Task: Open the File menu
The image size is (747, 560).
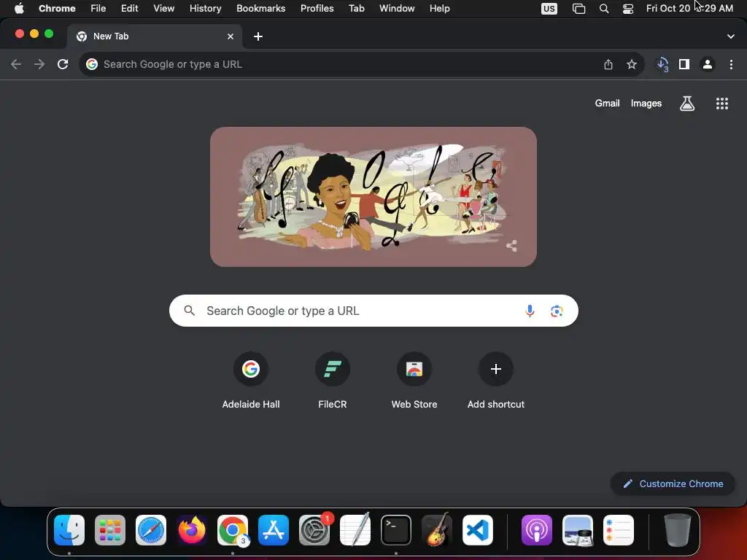Action: click(x=98, y=9)
